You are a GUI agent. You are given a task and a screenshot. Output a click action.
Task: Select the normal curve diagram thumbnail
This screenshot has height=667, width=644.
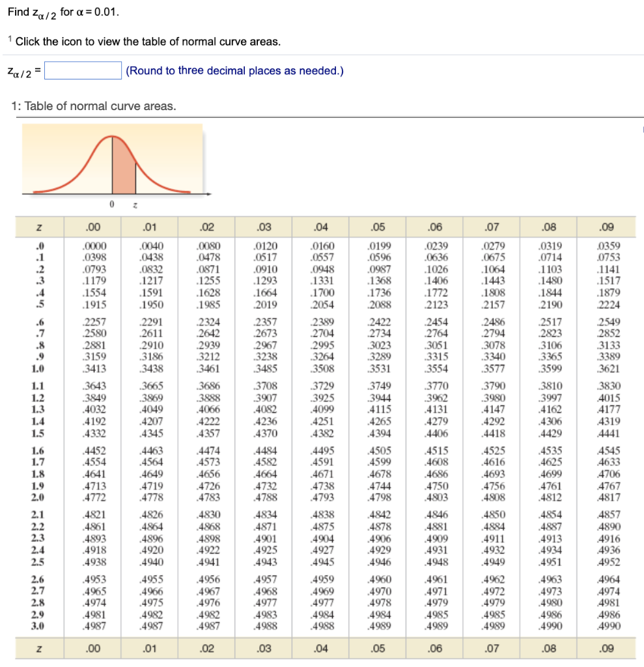113,163
